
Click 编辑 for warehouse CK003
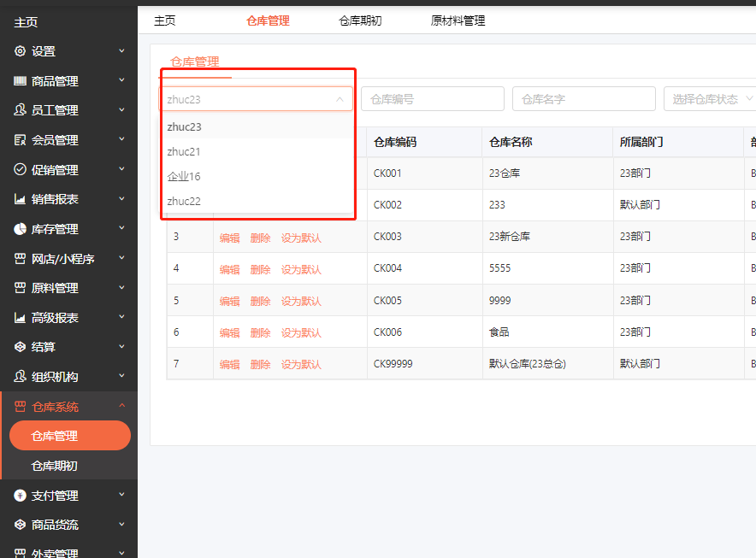click(x=229, y=238)
